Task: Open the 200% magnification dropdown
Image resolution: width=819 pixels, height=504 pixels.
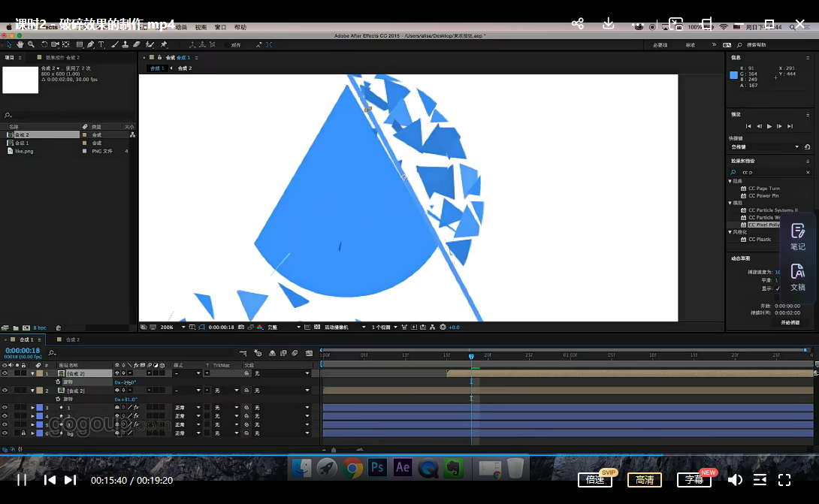Action: 172,327
